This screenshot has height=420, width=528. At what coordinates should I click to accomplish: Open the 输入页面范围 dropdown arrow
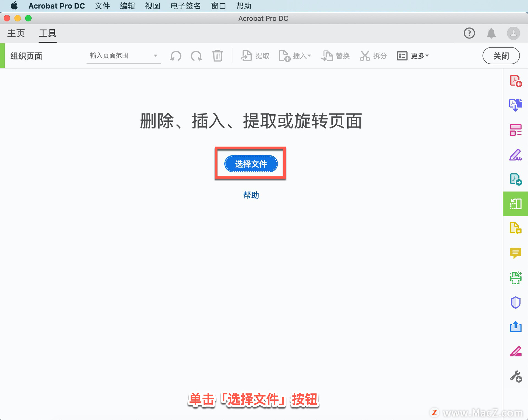155,56
